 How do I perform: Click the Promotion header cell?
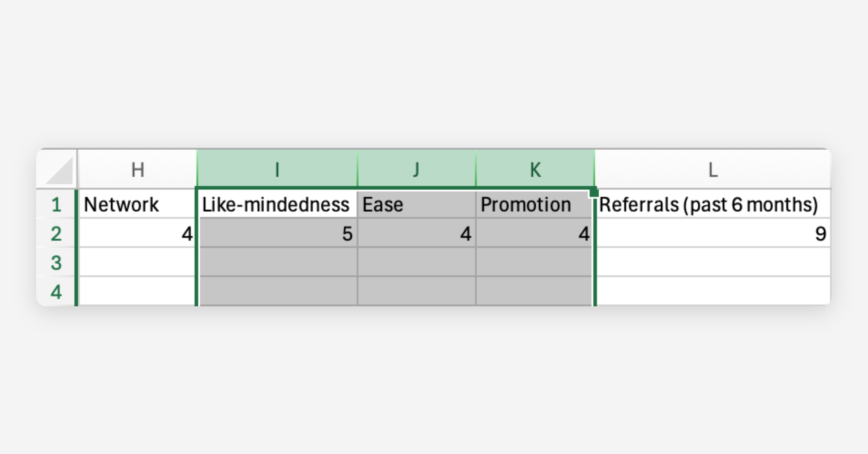(x=534, y=205)
